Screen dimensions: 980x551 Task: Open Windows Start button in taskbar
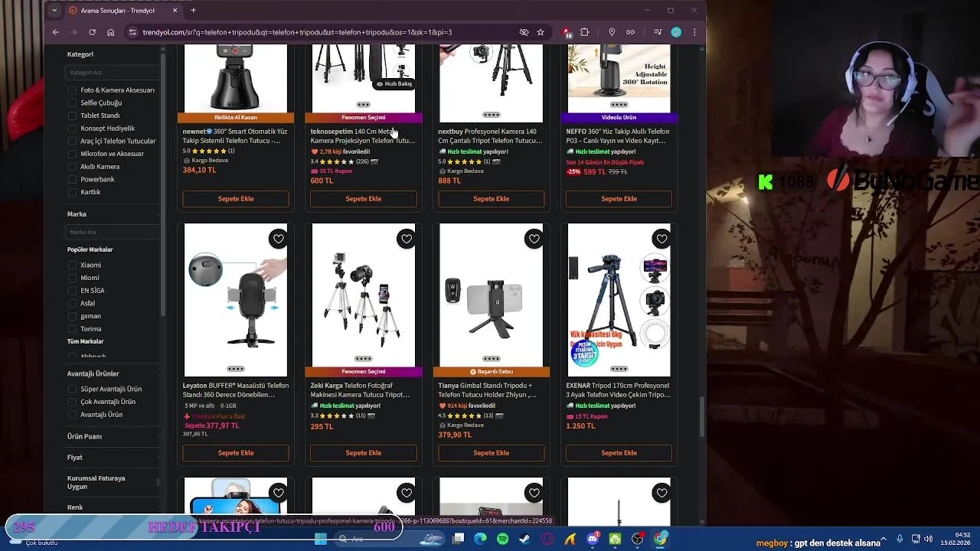(x=321, y=539)
